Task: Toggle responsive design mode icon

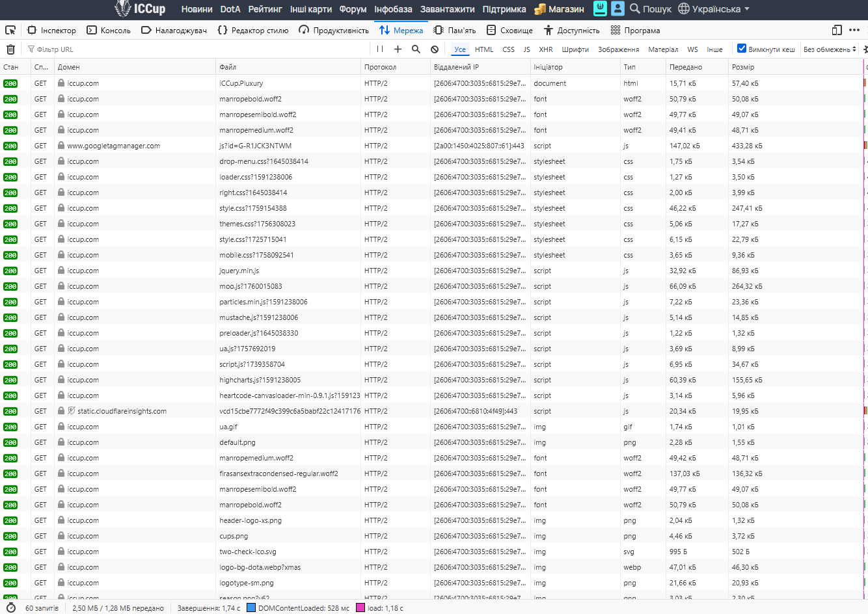Action: (837, 30)
